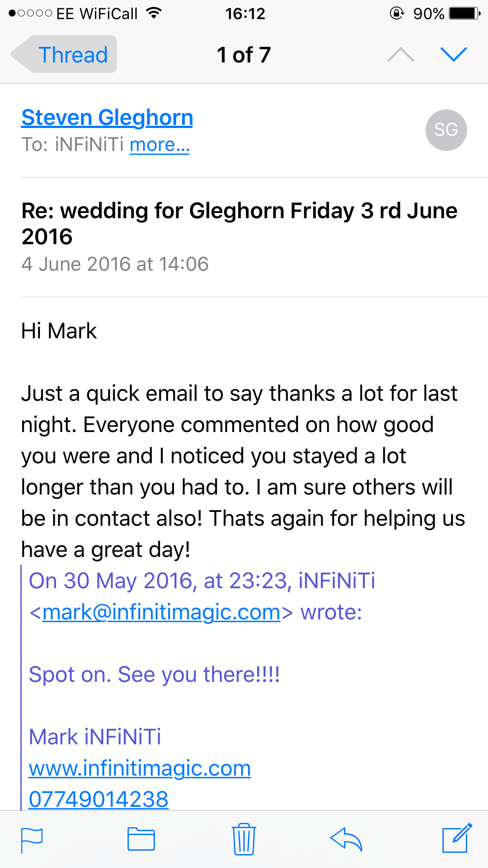Tap the SG contact avatar
The height and width of the screenshot is (868, 488).
(446, 130)
